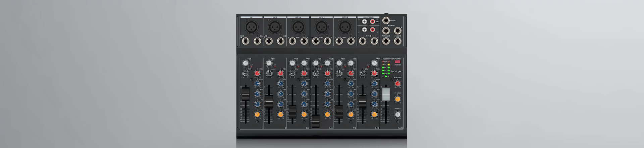Screen dimensions: 644x148
Task: Click the REC/STREAM OUT right red RCA
Action: point(372,22)
